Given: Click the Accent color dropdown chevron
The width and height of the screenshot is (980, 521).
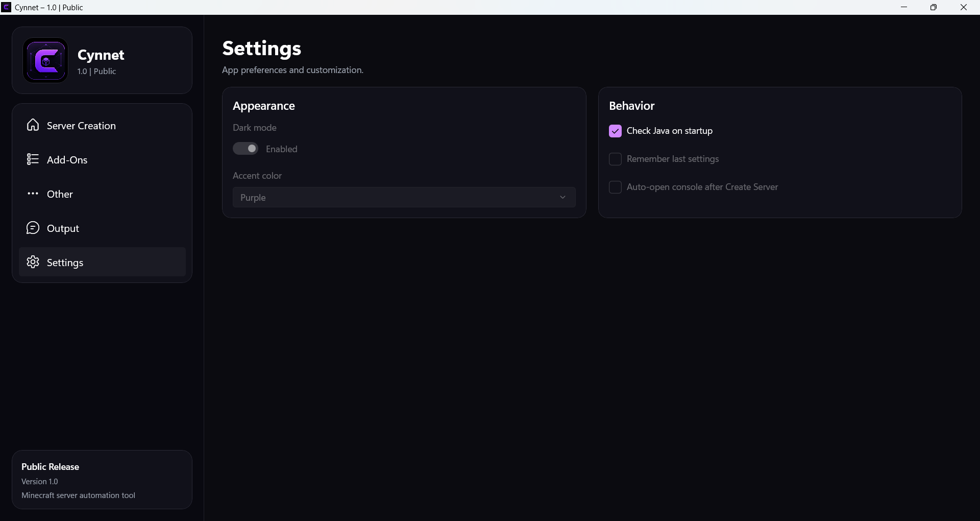Looking at the screenshot, I should tap(562, 197).
